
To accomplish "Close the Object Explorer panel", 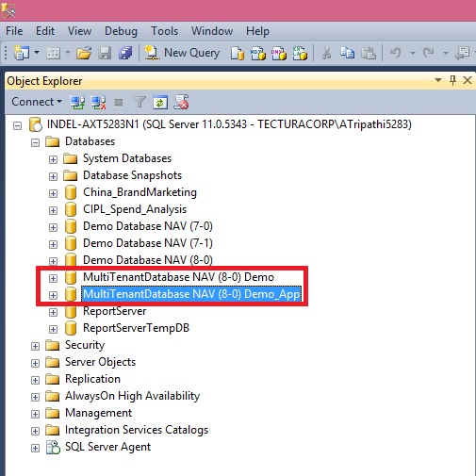I will click(468, 80).
